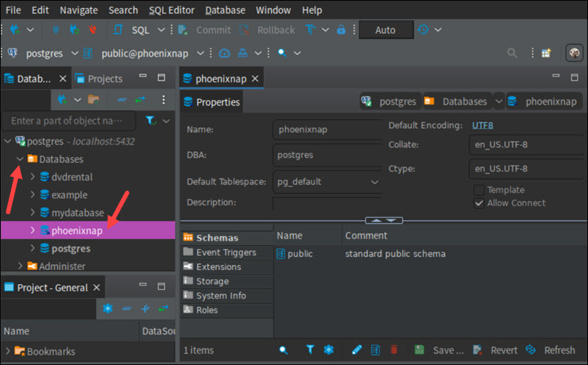Toggle the Template checkbox
Viewport: 588px width, 365px height.
coord(479,190)
